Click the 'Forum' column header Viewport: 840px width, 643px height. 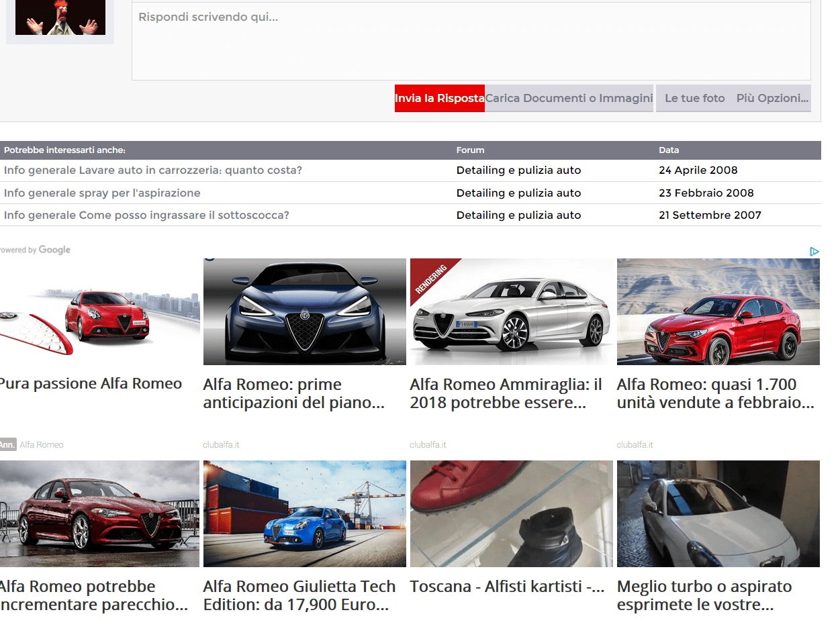click(471, 150)
